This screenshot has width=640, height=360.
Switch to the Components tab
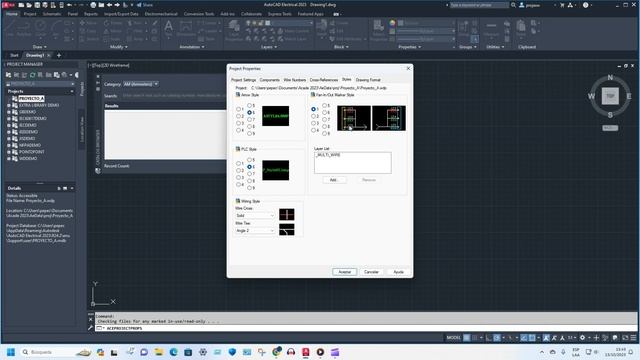(x=269, y=80)
